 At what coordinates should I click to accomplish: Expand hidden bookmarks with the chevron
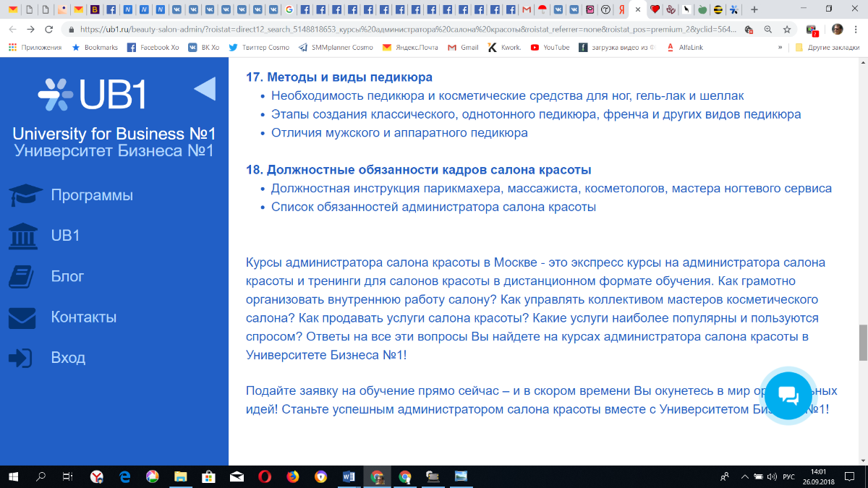[x=780, y=48]
